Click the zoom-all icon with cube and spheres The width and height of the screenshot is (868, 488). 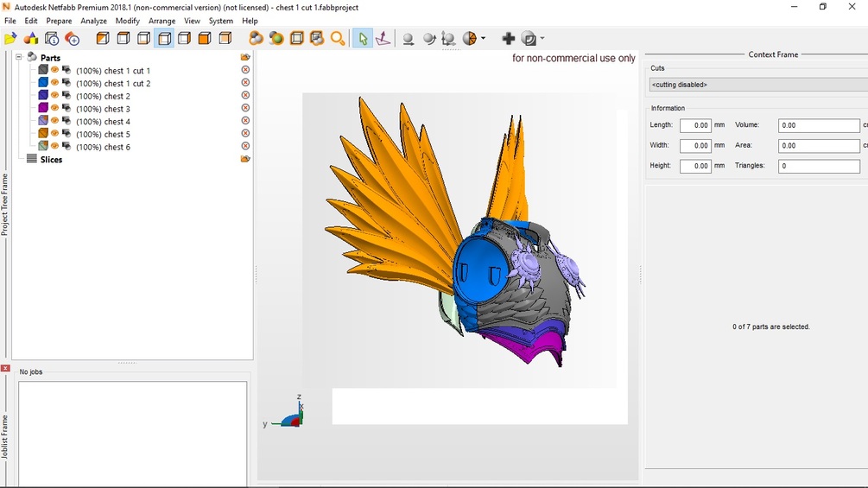[x=317, y=39]
